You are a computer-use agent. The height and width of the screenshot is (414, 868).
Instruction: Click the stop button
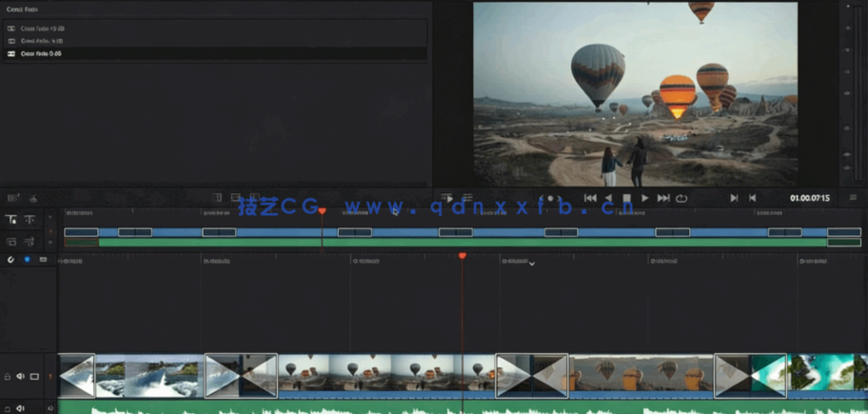626,198
